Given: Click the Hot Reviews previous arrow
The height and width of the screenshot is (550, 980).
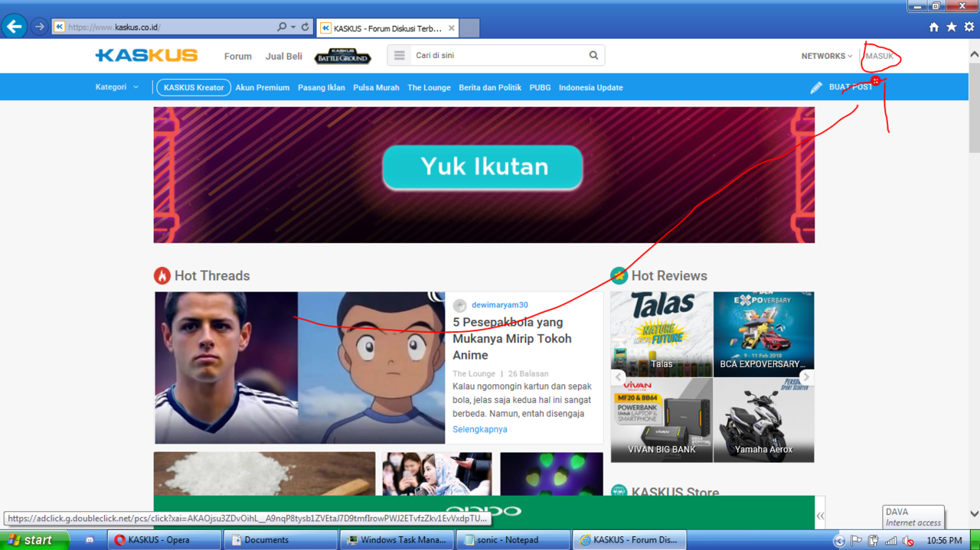Looking at the screenshot, I should pos(619,377).
